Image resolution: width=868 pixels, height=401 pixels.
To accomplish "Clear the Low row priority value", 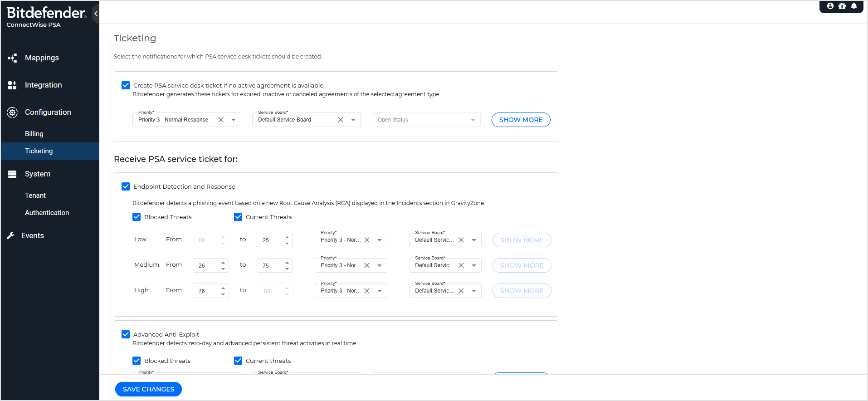I will (367, 240).
